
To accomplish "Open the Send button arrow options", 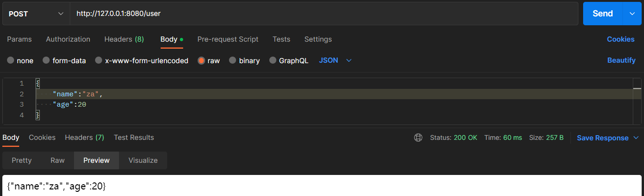I will [x=632, y=14].
